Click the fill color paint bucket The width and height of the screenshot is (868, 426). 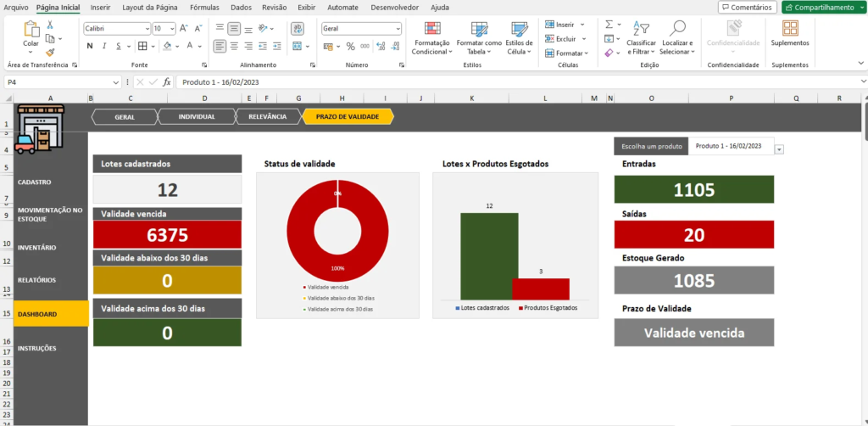tap(167, 46)
